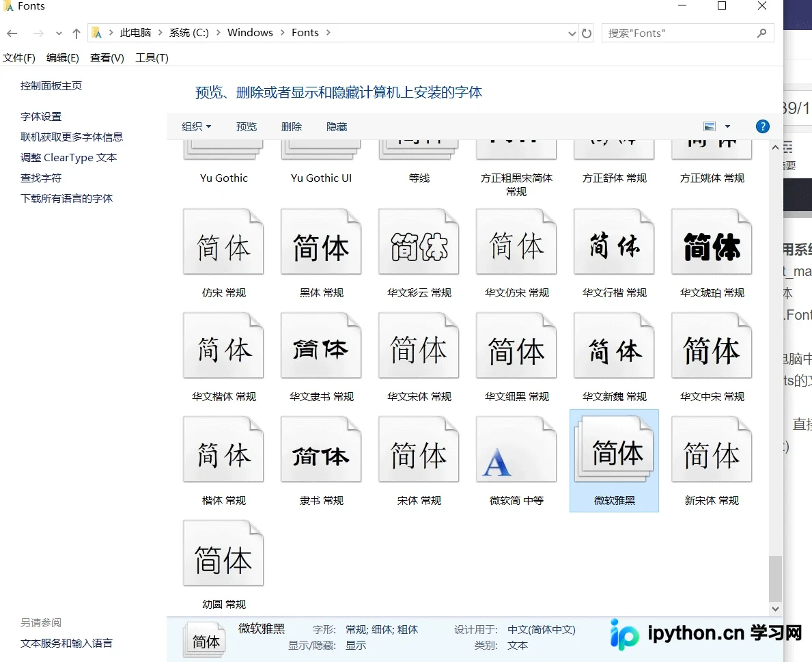Expand the view options dropdown arrow
Viewport: 812px width, 662px height.
[727, 126]
